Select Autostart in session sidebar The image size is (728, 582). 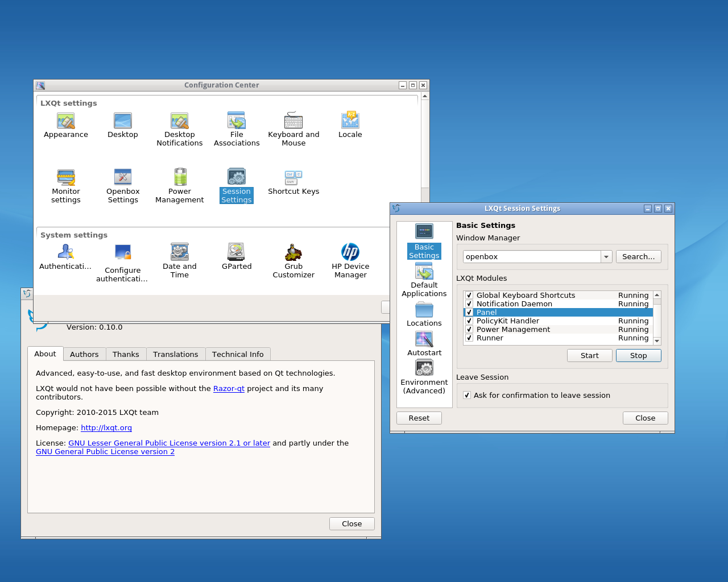(x=424, y=344)
